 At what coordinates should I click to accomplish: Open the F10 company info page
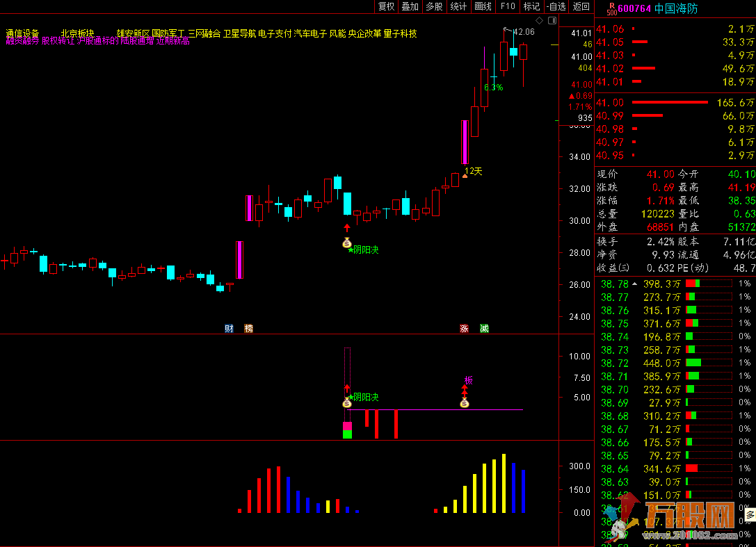pos(508,6)
